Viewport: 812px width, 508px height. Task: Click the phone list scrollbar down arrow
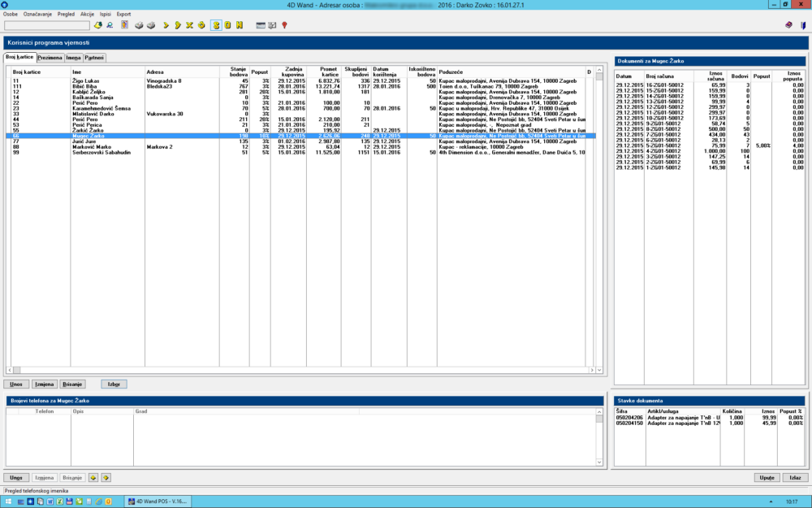pos(599,462)
